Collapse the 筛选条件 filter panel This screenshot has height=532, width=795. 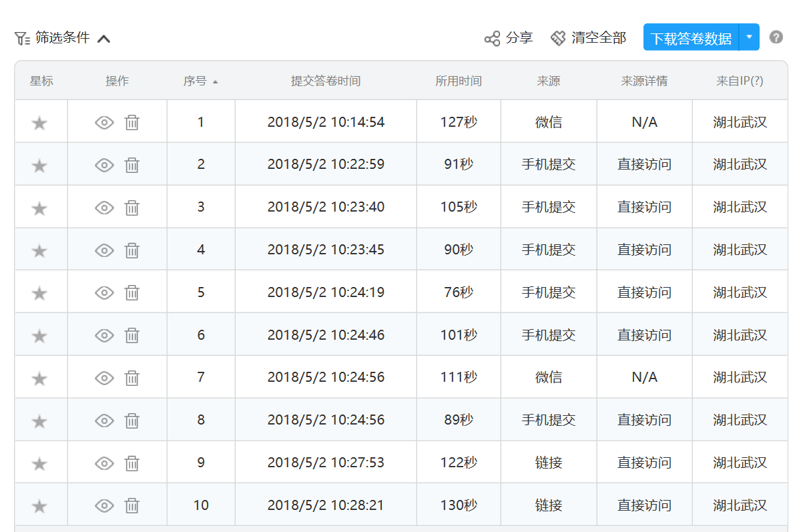click(x=103, y=39)
